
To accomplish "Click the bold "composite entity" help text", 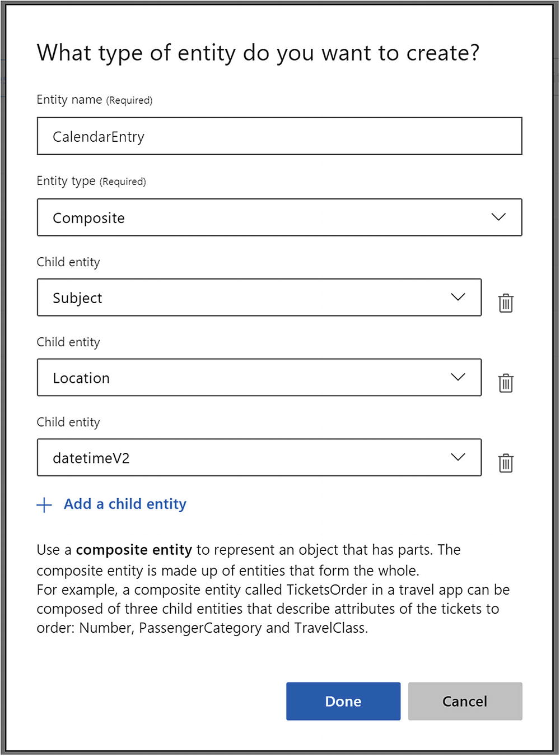I will coord(134,550).
